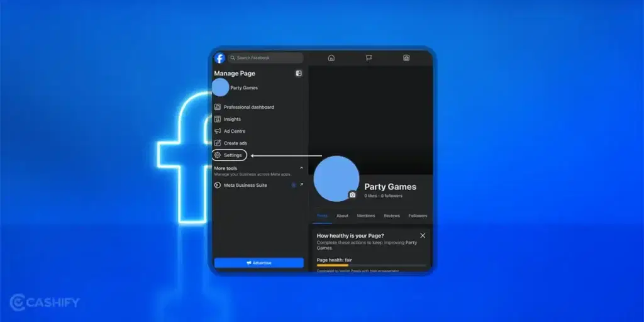The height and width of the screenshot is (322, 644).
Task: Click the Page health progress bar
Action: coord(371,265)
